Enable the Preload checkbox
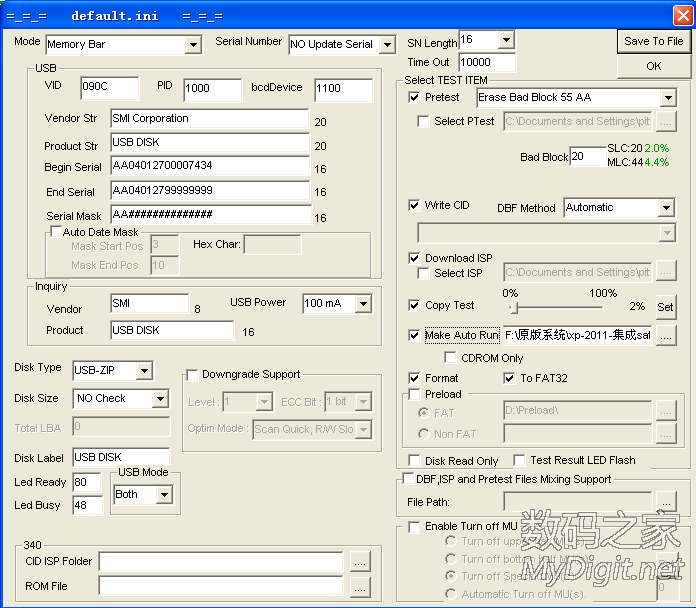The height and width of the screenshot is (608, 696). click(x=414, y=394)
